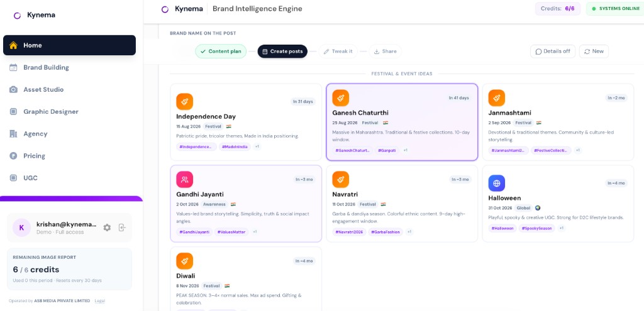This screenshot has width=644, height=311.
Task: Click the #ValuesMatter hashtag chip
Action: point(231,232)
